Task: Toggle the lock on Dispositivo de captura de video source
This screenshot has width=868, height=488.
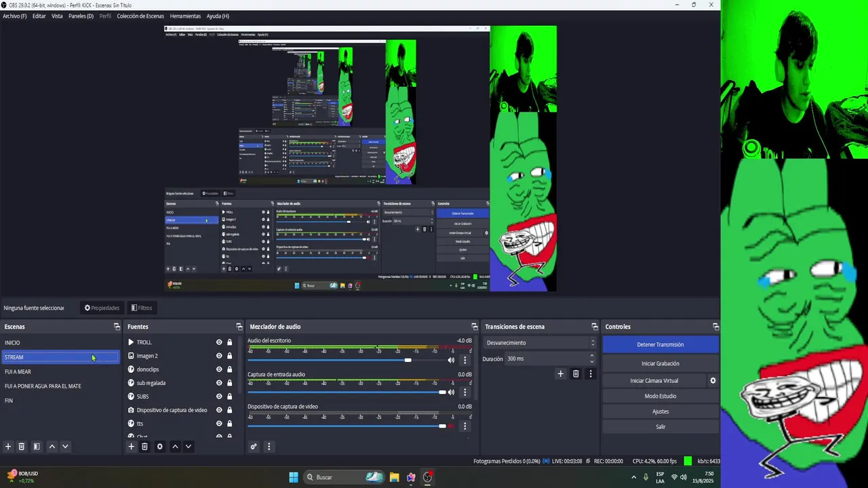Action: coord(229,410)
